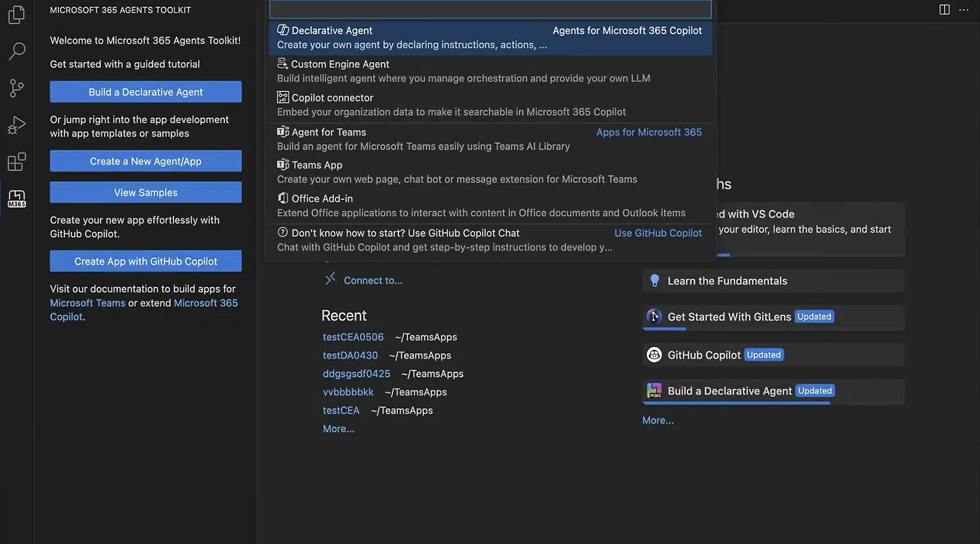
Task: Click the question mark help icon
Action: click(282, 233)
